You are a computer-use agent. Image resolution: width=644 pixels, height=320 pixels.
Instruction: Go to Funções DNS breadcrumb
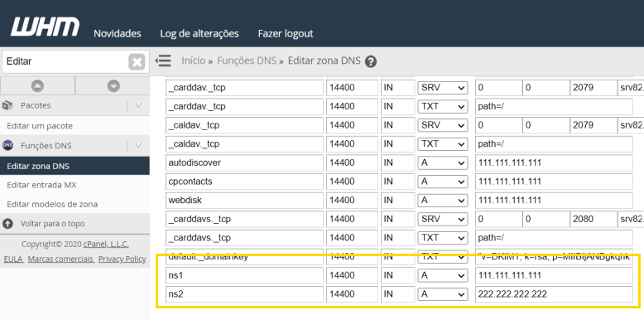[247, 61]
